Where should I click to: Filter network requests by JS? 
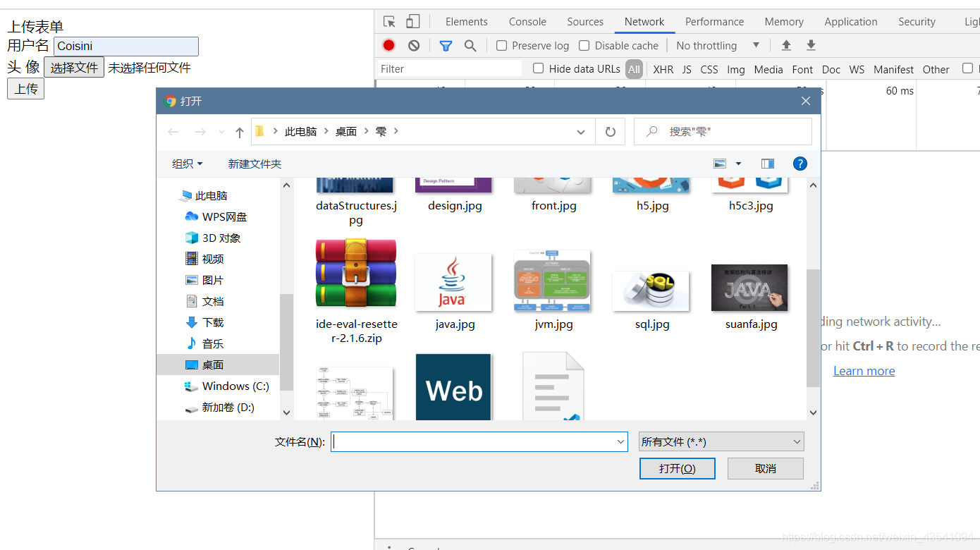coord(687,69)
